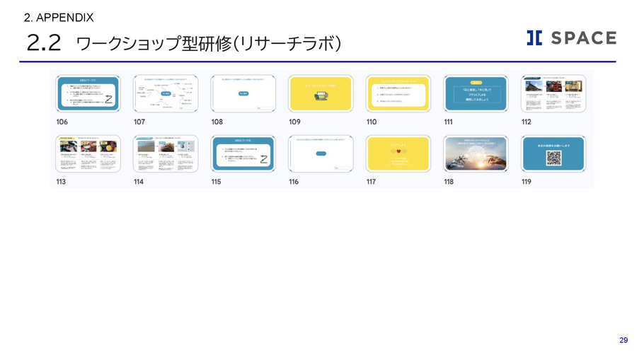Viewport: 644px width, 362px height.
Task: Click the heart icon on slide 117
Action: [x=398, y=151]
